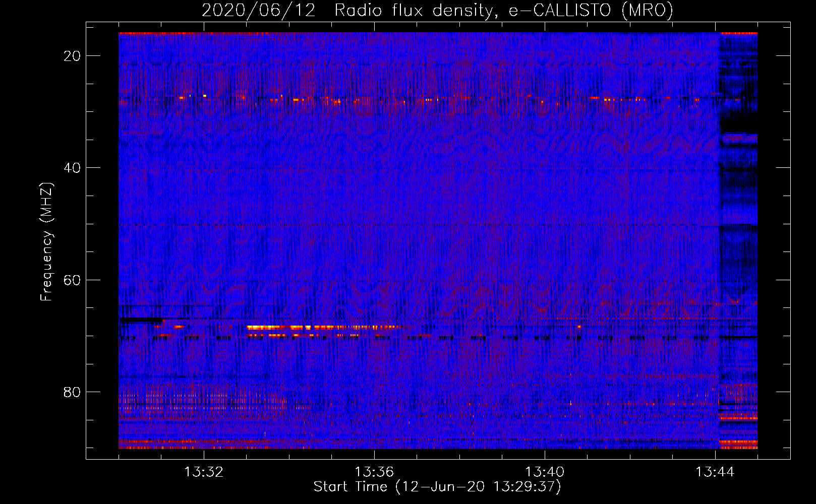
Task: Click the time tick label '13:44'
Action: [x=715, y=472]
